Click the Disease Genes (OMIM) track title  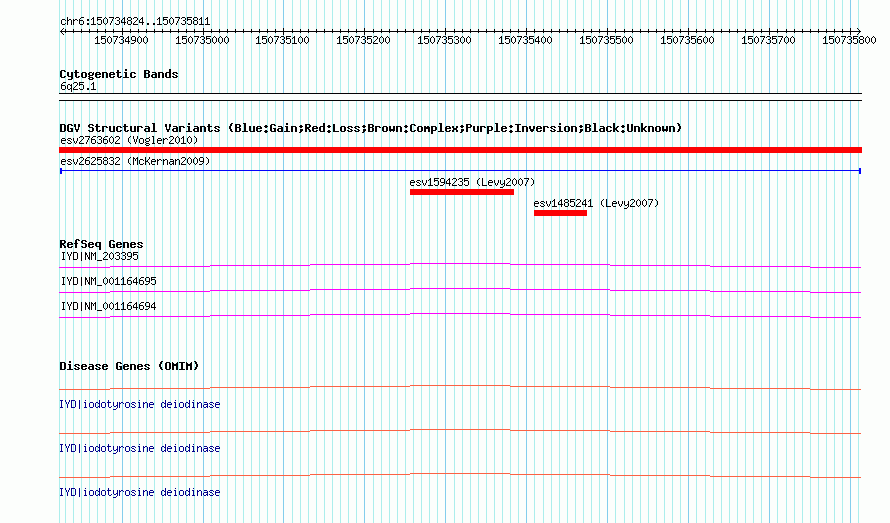pos(129,366)
